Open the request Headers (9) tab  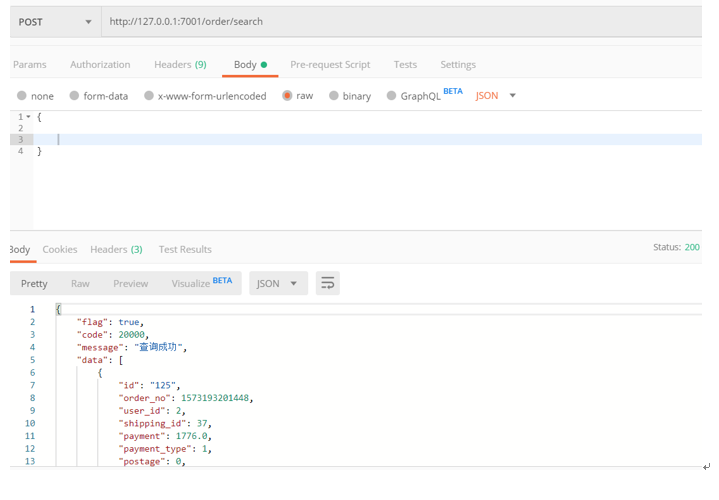coord(180,65)
